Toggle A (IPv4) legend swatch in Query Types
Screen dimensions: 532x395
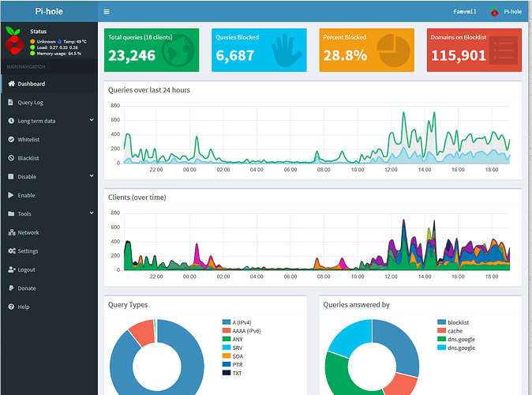tap(227, 322)
